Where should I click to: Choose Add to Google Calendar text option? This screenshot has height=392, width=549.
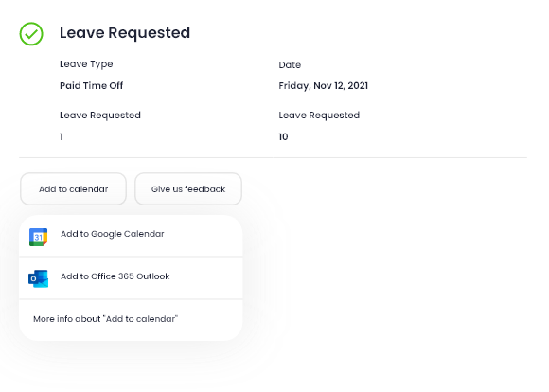[113, 234]
